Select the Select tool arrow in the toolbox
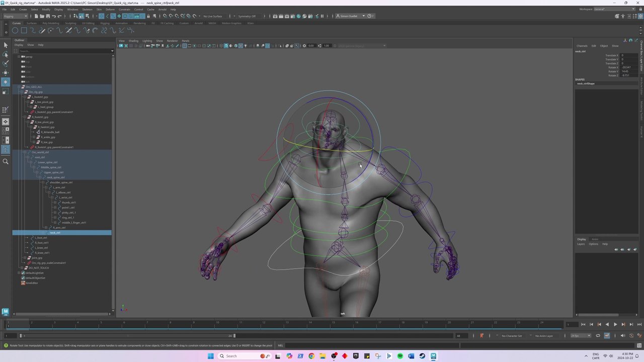The image size is (644, 362). pyautogui.click(x=6, y=45)
